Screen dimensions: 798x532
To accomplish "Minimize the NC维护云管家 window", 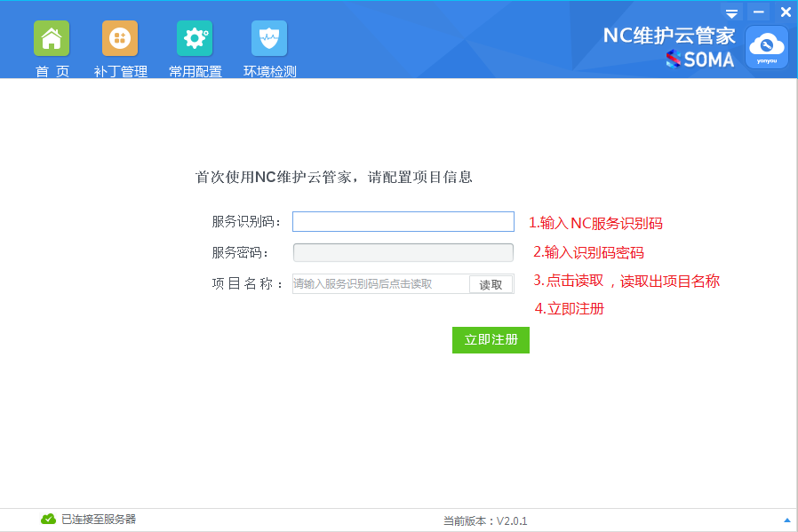I will point(759,12).
